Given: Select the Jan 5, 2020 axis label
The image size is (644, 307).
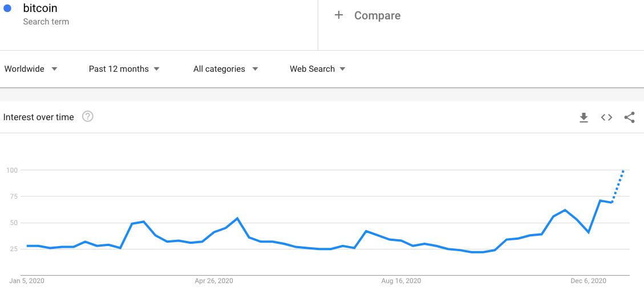Looking at the screenshot, I should (x=27, y=281).
